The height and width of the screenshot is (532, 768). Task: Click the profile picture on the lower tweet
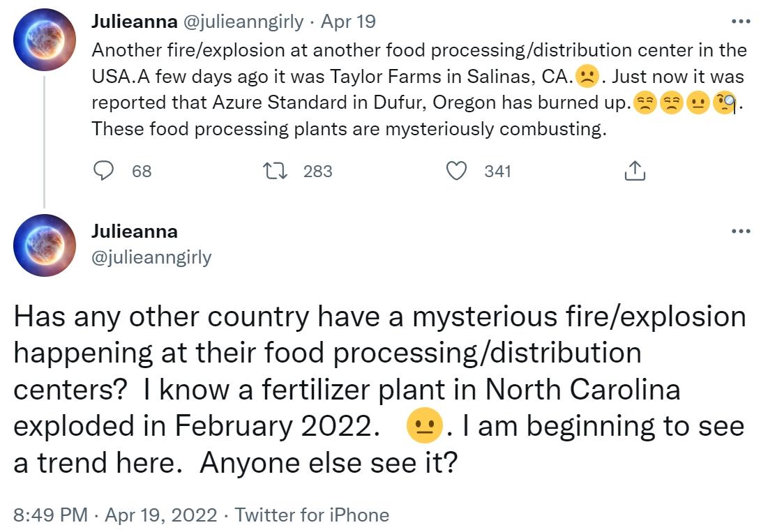pos(45,245)
